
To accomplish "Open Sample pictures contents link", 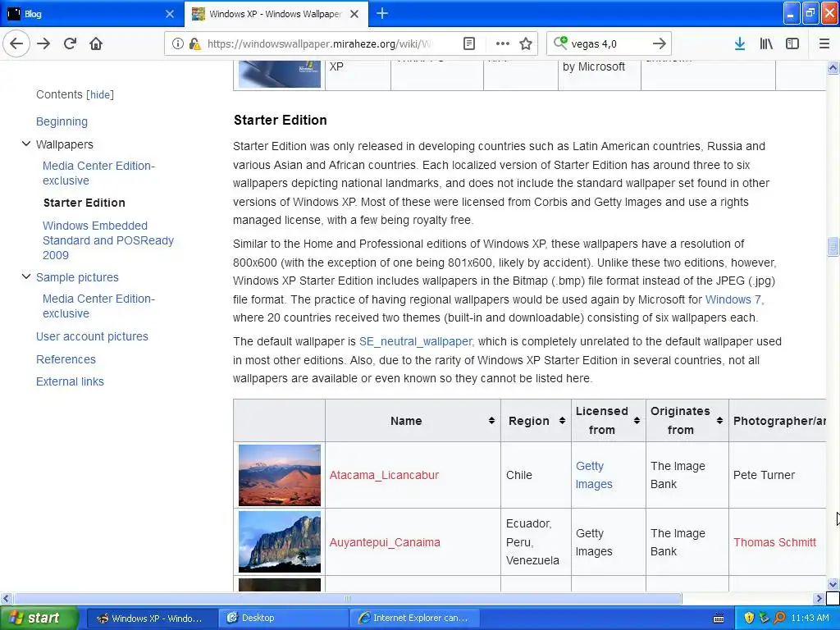I will click(x=77, y=277).
